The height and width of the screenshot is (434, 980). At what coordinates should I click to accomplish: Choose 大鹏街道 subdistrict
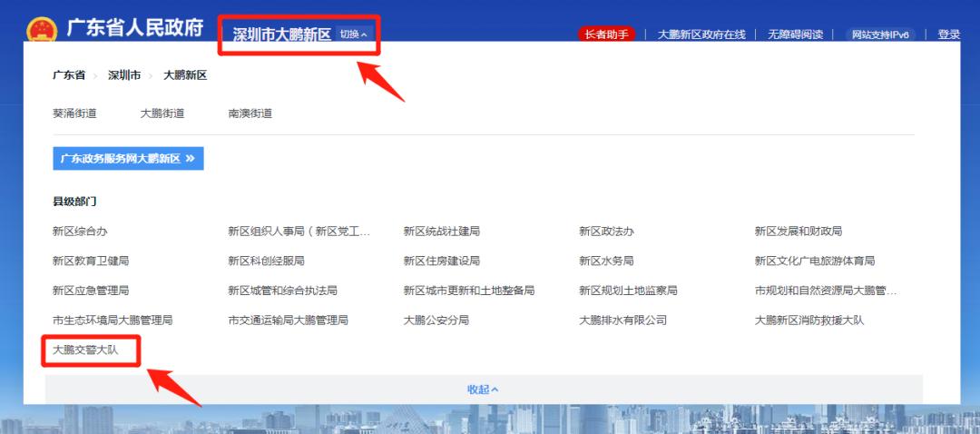[x=162, y=113]
